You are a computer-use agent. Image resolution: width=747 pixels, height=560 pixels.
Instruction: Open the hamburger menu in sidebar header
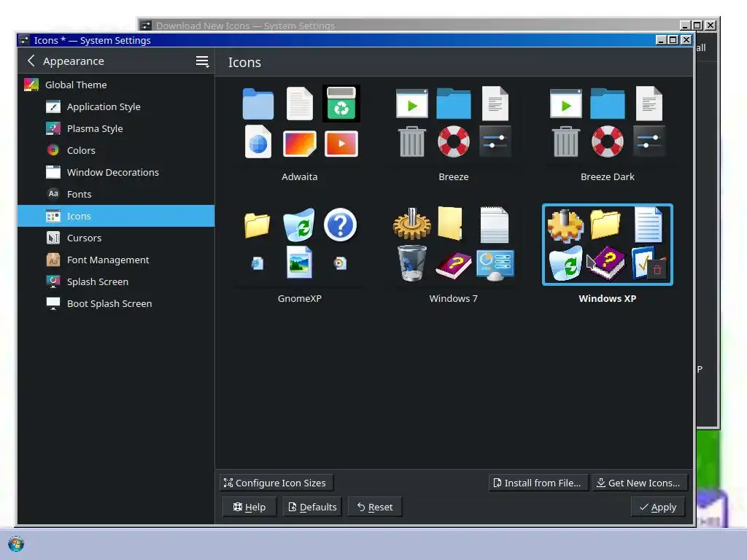202,61
